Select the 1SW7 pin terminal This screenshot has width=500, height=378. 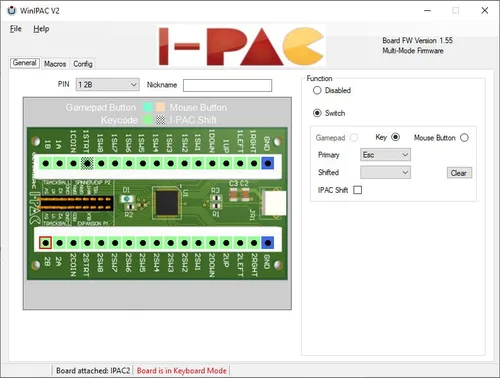pos(115,163)
